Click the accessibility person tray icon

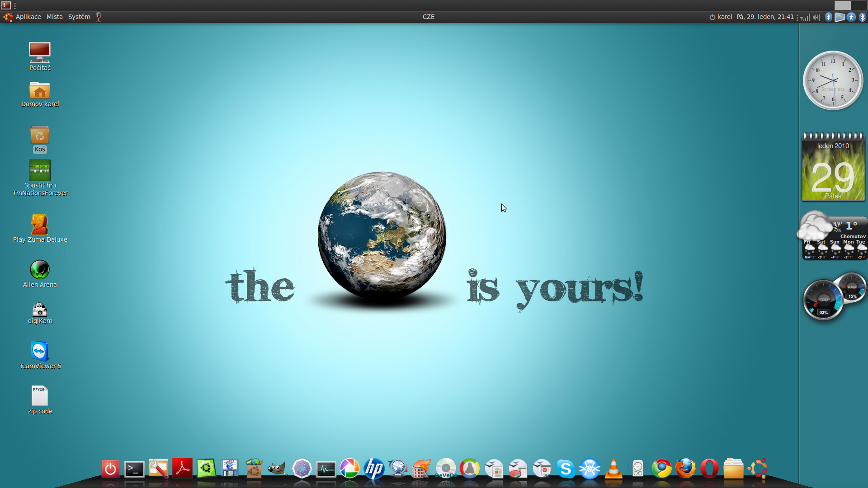click(851, 17)
